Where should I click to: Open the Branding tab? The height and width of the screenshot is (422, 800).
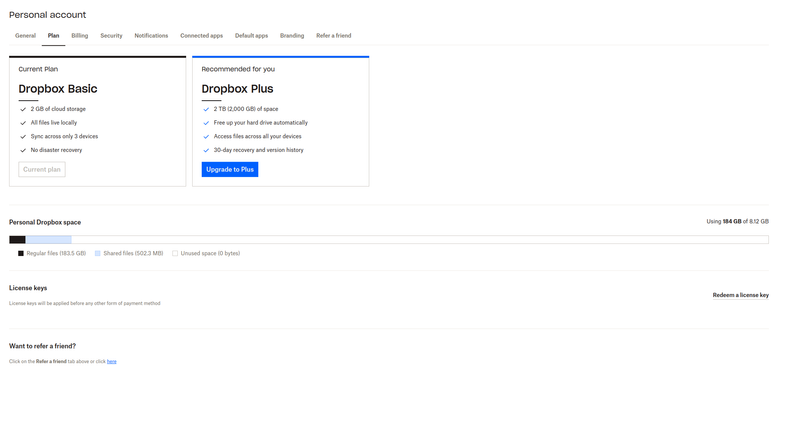[x=292, y=36]
